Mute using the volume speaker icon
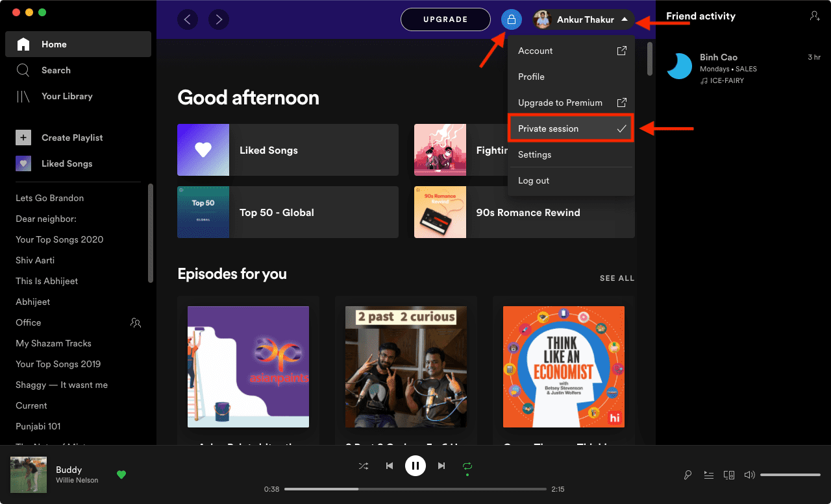The image size is (831, 504). [x=749, y=475]
